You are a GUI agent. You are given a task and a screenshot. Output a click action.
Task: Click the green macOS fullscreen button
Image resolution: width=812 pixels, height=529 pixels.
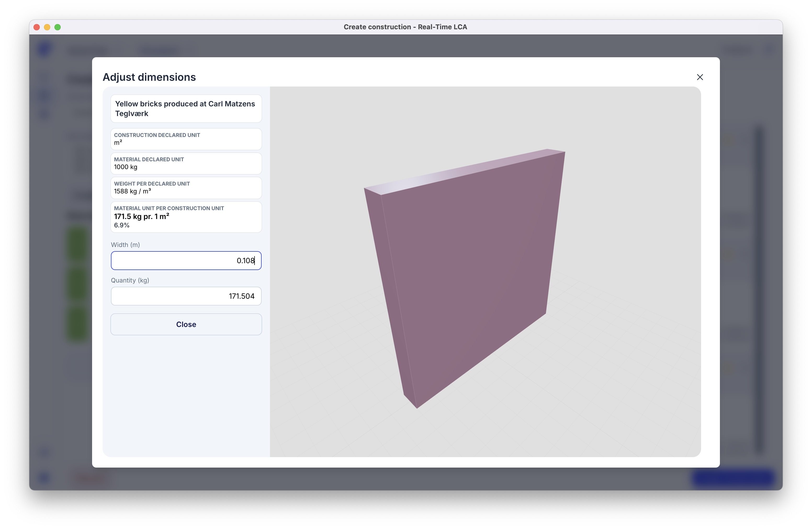pos(58,27)
